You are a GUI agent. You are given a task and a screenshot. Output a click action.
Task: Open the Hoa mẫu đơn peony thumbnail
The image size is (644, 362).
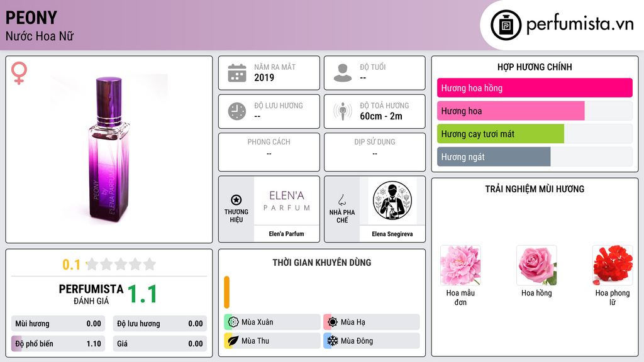(x=460, y=265)
